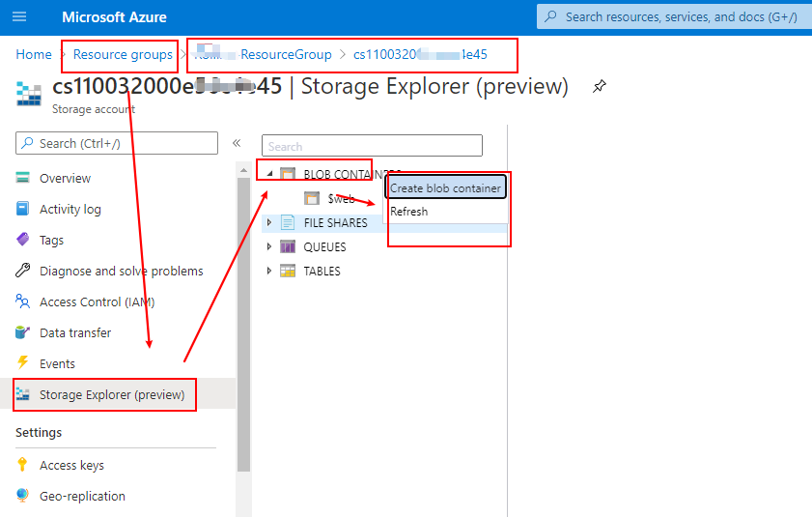Click the TABLES grid icon
812x517 pixels.
click(x=288, y=271)
